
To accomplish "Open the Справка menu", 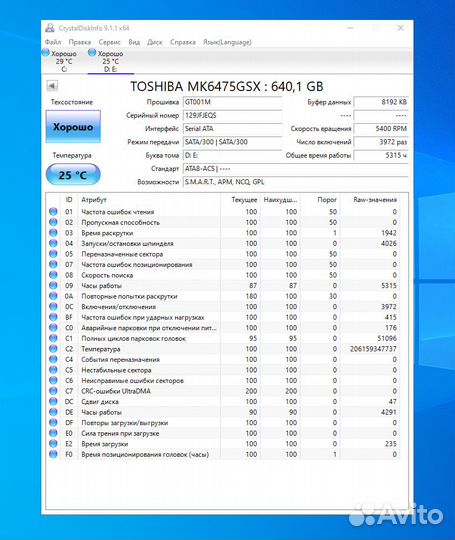I will tap(183, 42).
